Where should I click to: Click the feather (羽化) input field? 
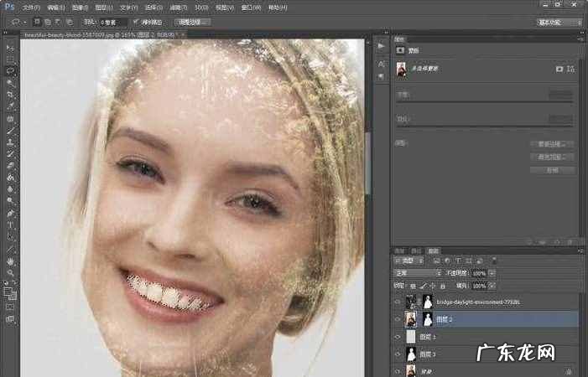[114, 21]
